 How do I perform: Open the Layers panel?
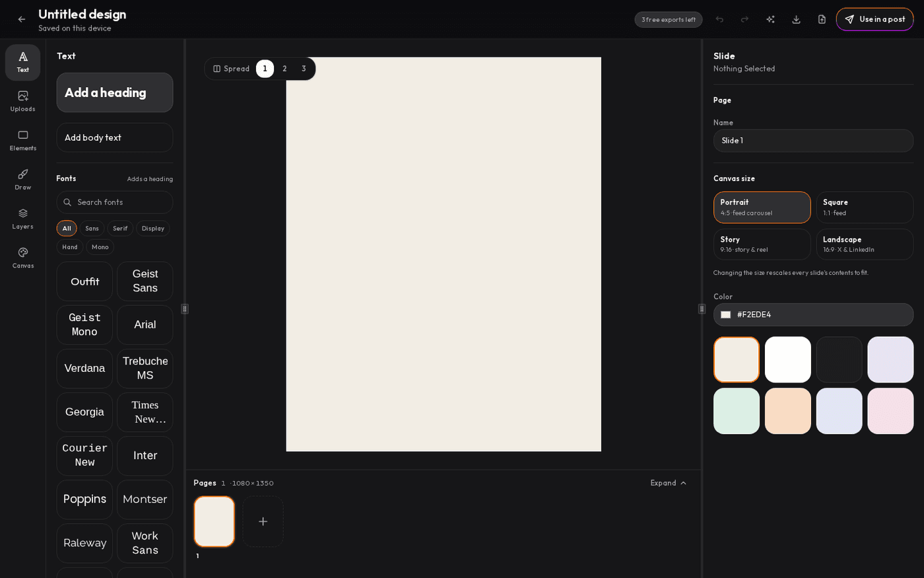tap(23, 219)
